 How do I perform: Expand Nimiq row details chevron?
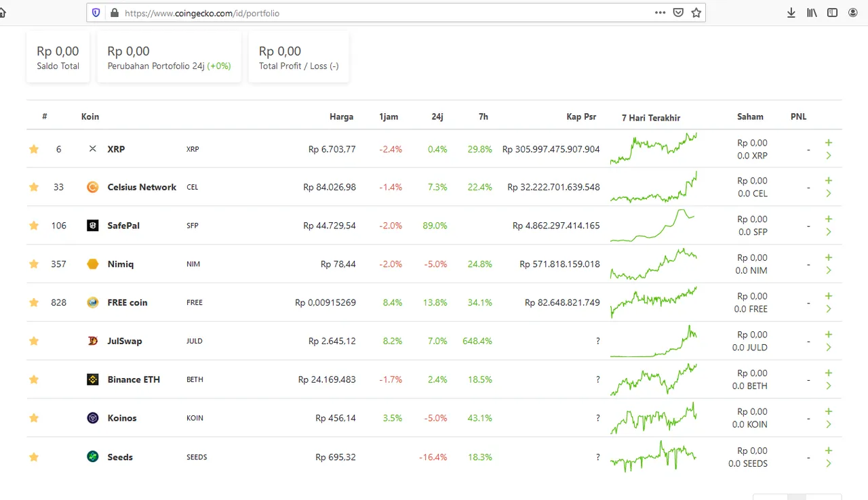click(x=829, y=271)
